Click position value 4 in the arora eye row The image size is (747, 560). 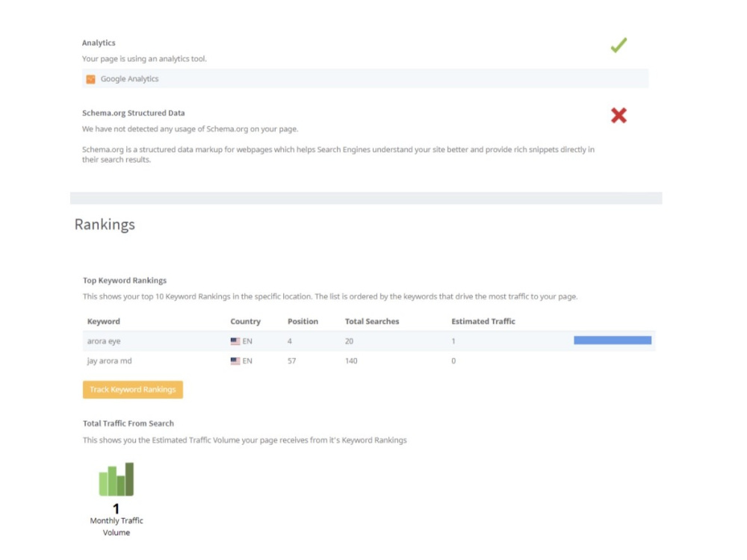(290, 341)
